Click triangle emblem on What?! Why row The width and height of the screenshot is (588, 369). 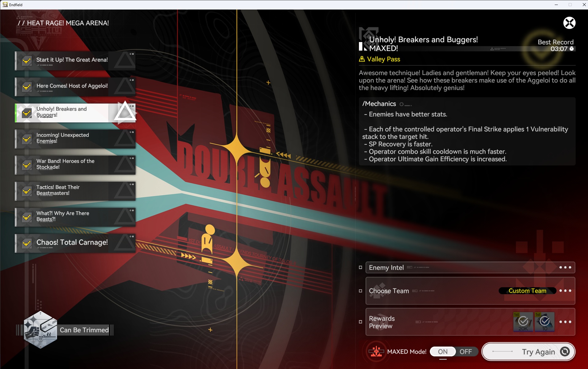point(124,217)
